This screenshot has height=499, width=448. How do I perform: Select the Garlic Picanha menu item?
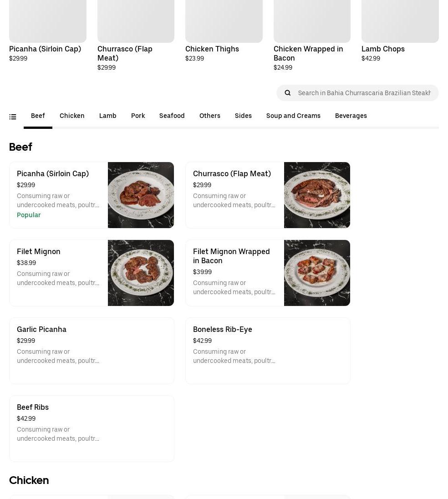click(x=92, y=351)
